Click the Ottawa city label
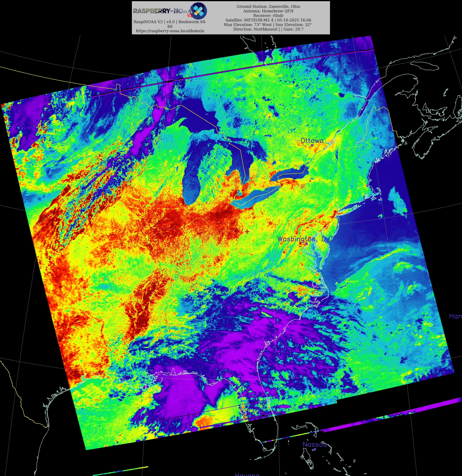Screen dimensions: 462x476 tap(312, 141)
